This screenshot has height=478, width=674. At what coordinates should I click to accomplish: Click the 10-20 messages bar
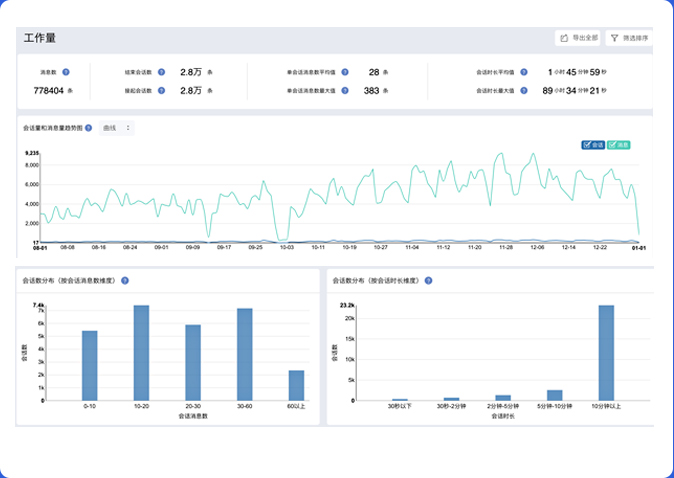(141, 352)
